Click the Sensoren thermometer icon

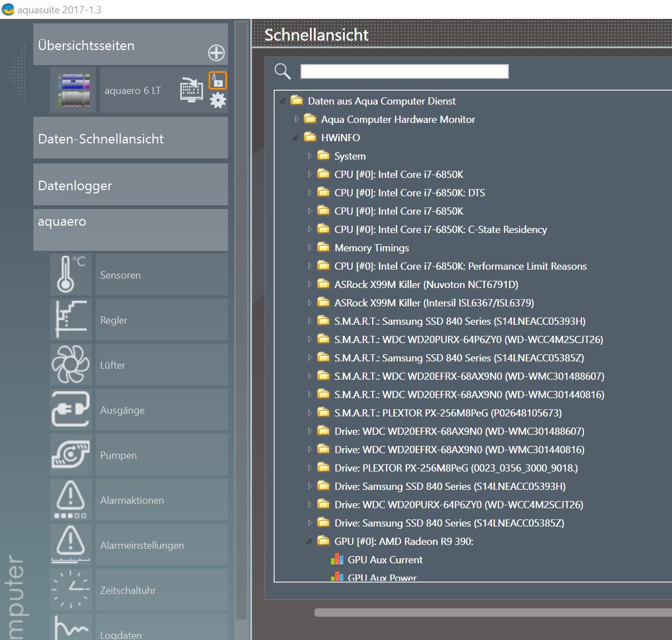[x=71, y=274]
